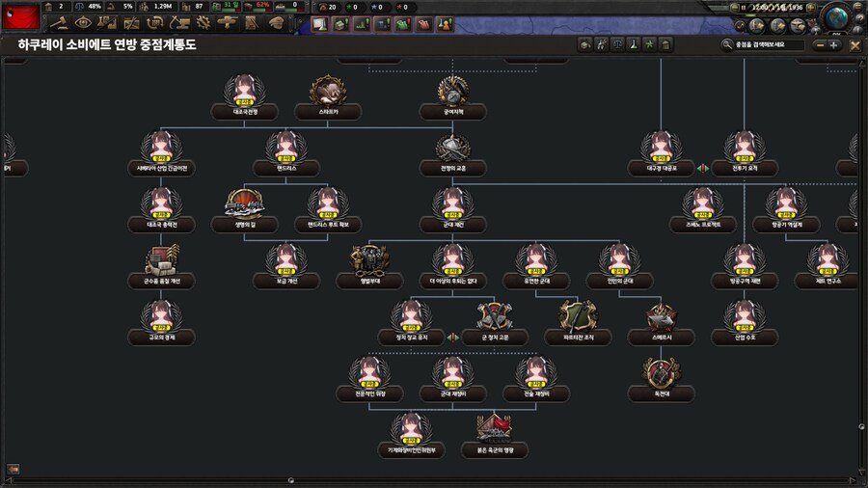Click the globe icon in top-right corner
This screenshot has height=488, width=868.
click(x=838, y=17)
